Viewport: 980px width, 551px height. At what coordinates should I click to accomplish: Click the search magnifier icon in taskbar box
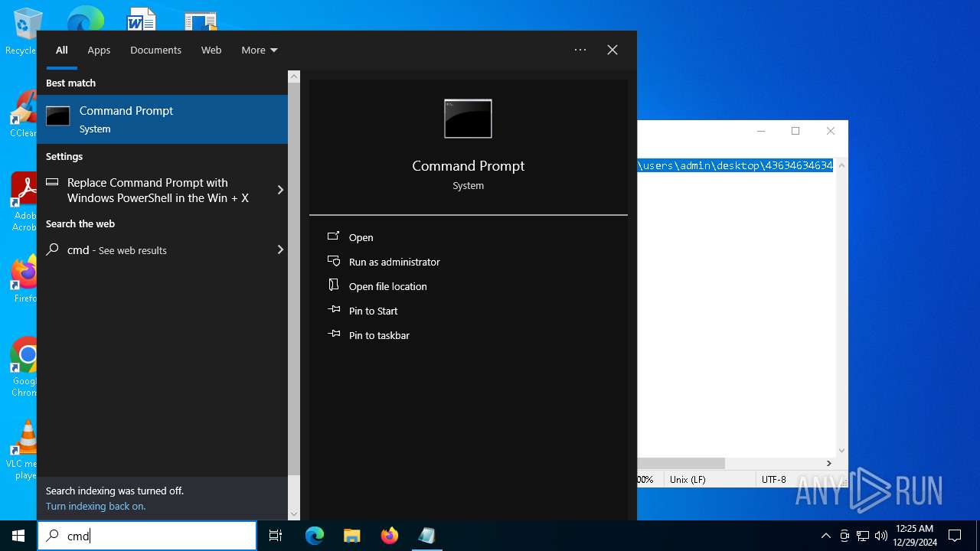coord(52,536)
